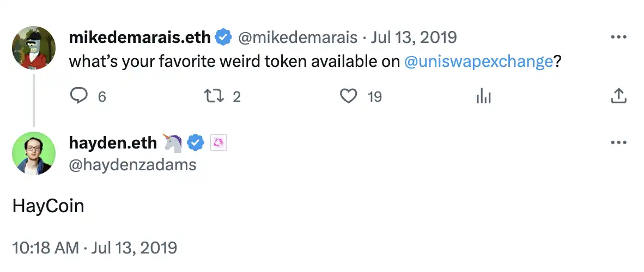The height and width of the screenshot is (272, 644).
Task: Click mikedemarais.eth verified badge
Action: click(222, 38)
